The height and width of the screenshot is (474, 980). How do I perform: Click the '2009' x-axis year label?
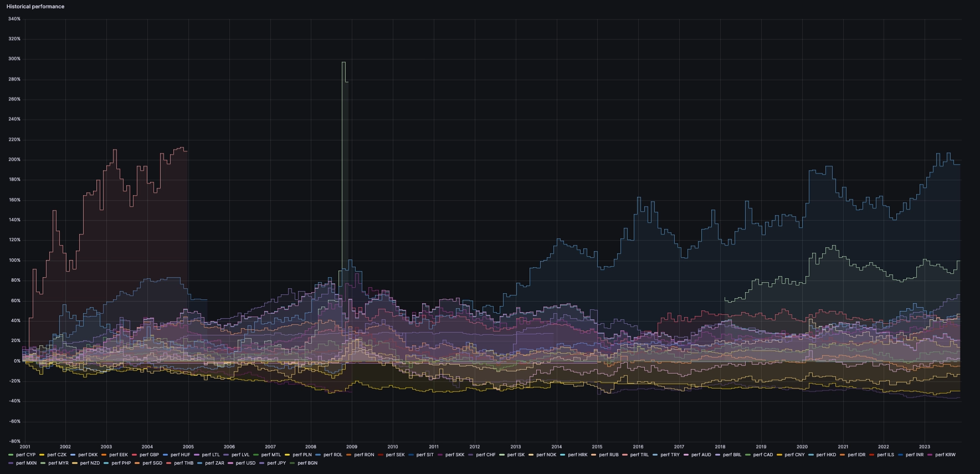click(352, 446)
